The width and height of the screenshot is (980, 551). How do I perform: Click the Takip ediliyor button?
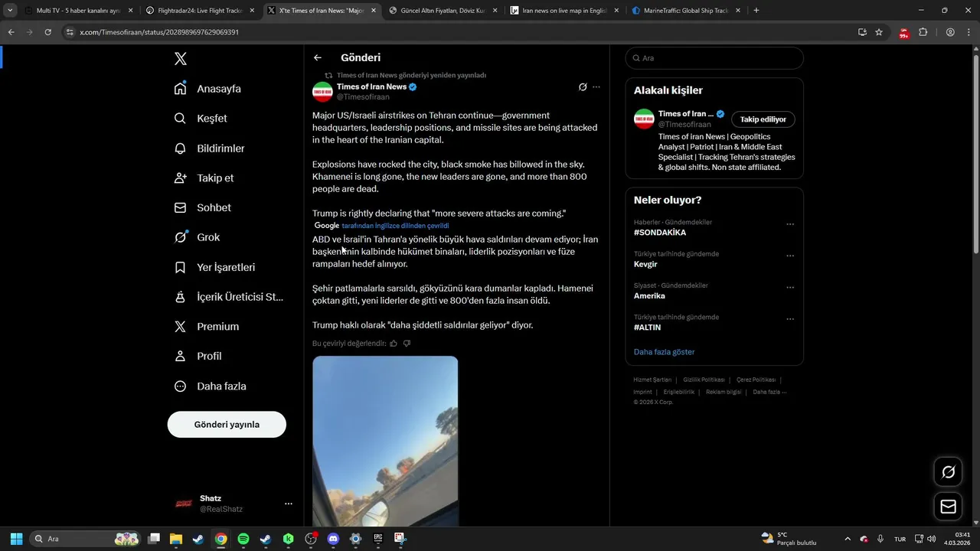[x=763, y=119]
